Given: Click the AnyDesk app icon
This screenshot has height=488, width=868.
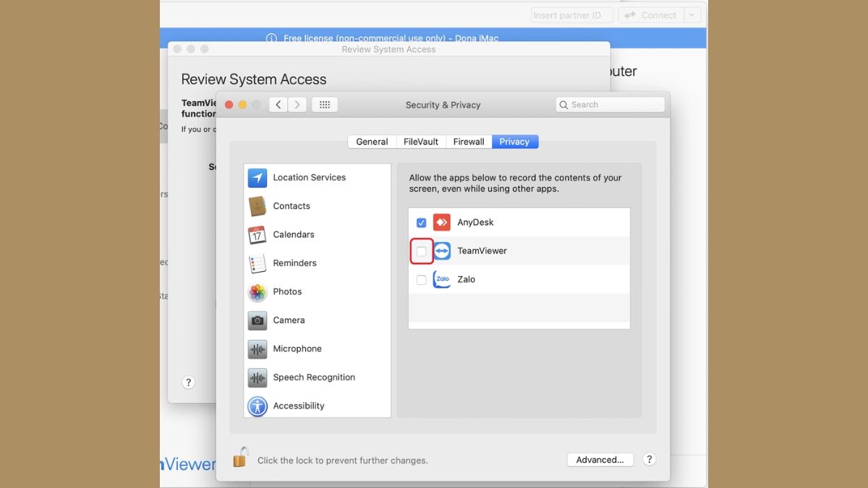Looking at the screenshot, I should pos(442,223).
